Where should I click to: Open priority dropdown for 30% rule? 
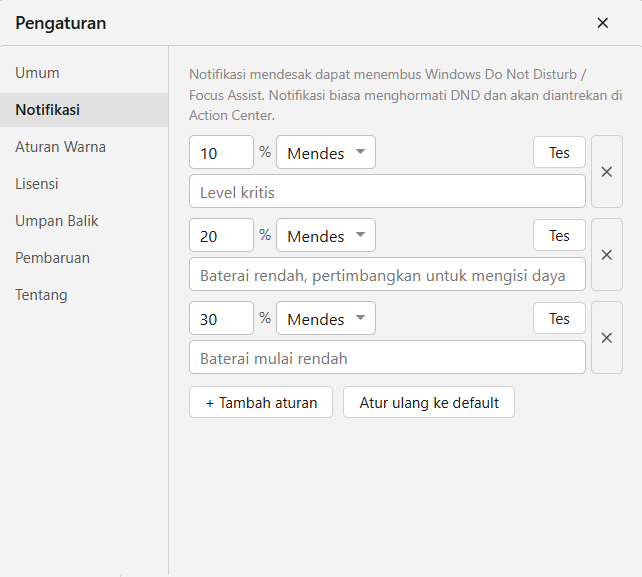click(x=326, y=318)
